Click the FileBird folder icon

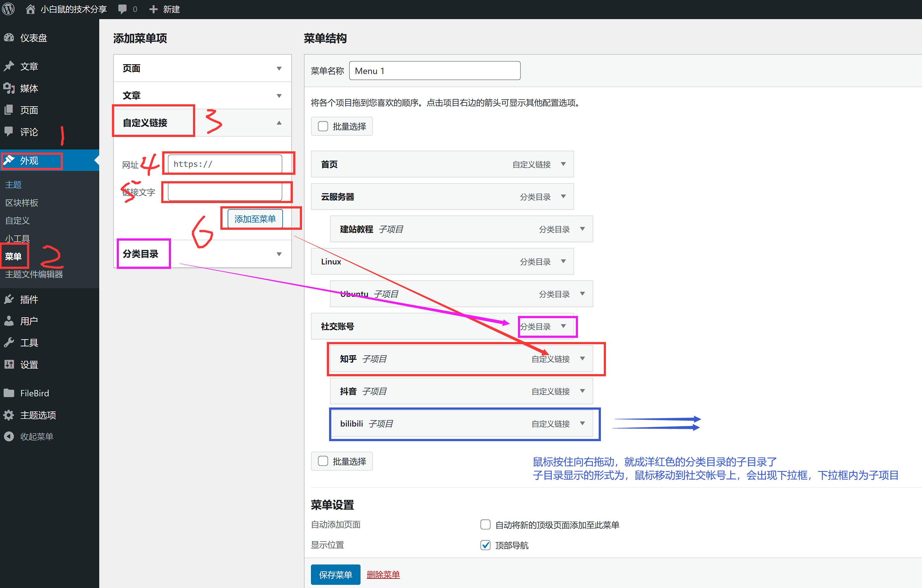pos(9,393)
